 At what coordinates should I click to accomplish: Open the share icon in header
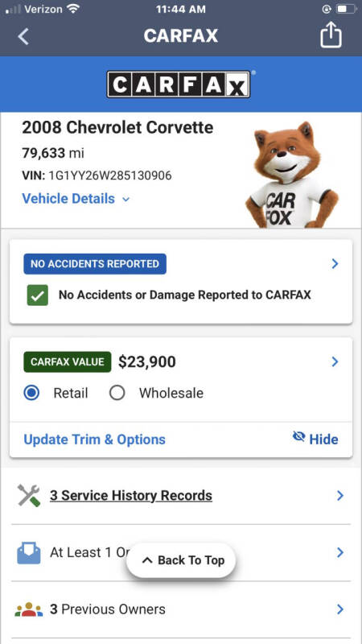coord(331,35)
